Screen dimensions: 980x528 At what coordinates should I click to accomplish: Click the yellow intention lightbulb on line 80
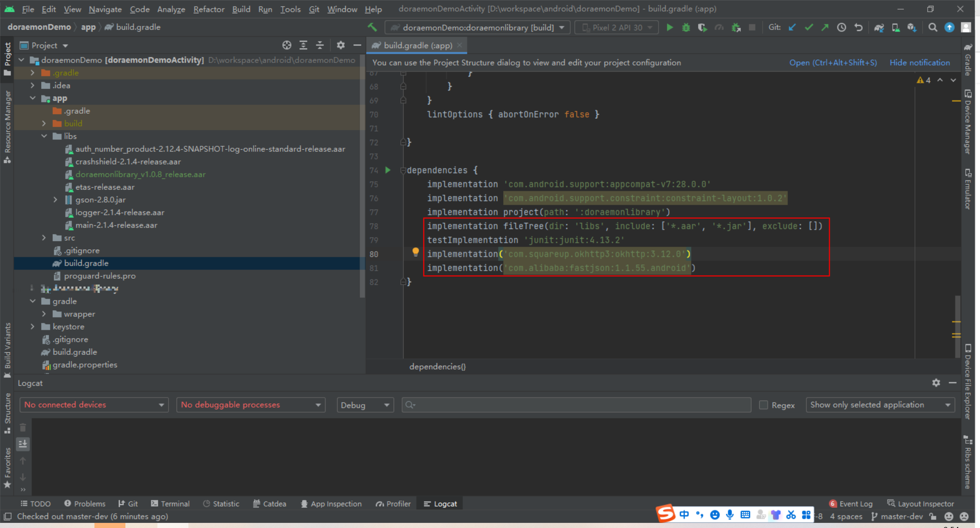[x=415, y=252]
